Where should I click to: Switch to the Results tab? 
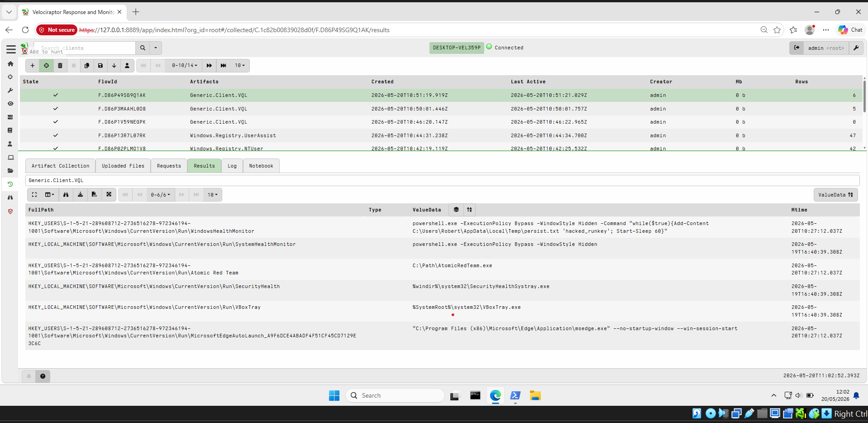pyautogui.click(x=204, y=166)
